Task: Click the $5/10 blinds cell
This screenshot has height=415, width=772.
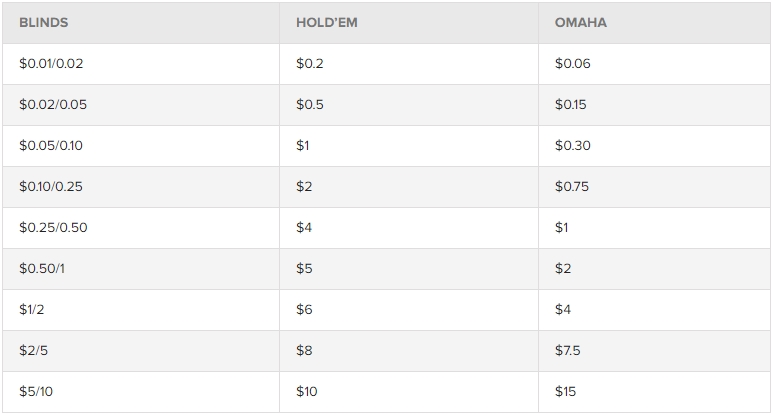Action: (x=35, y=392)
